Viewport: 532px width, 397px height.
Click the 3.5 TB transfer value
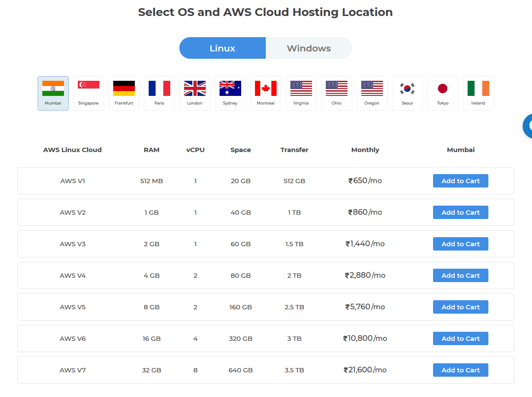(294, 370)
